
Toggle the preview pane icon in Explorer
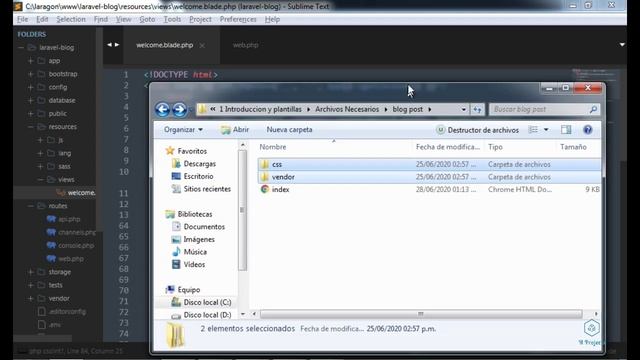click(x=566, y=130)
